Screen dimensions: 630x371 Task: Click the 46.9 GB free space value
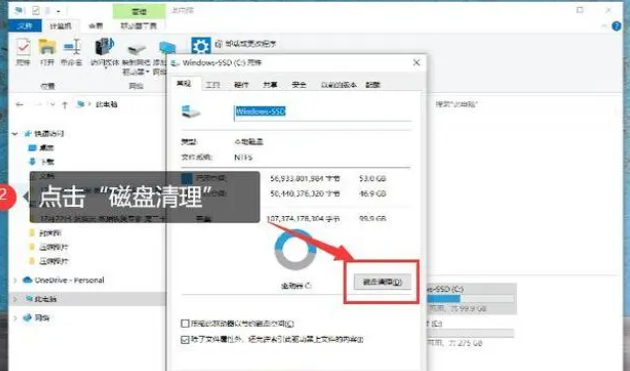click(x=372, y=194)
